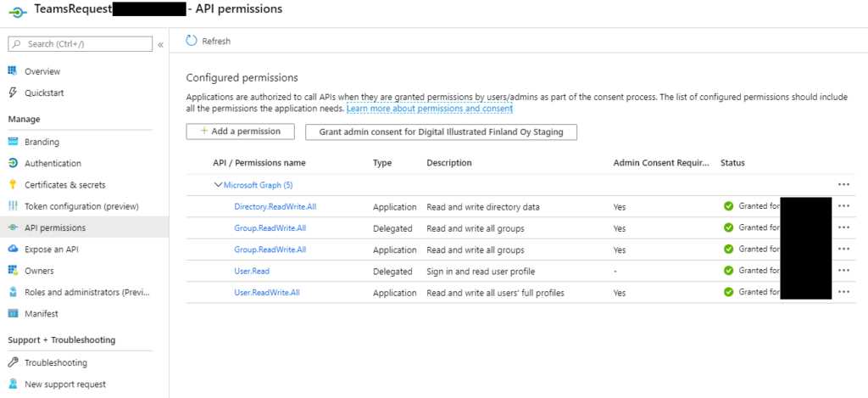Open Learn more about permissions link

[430, 109]
